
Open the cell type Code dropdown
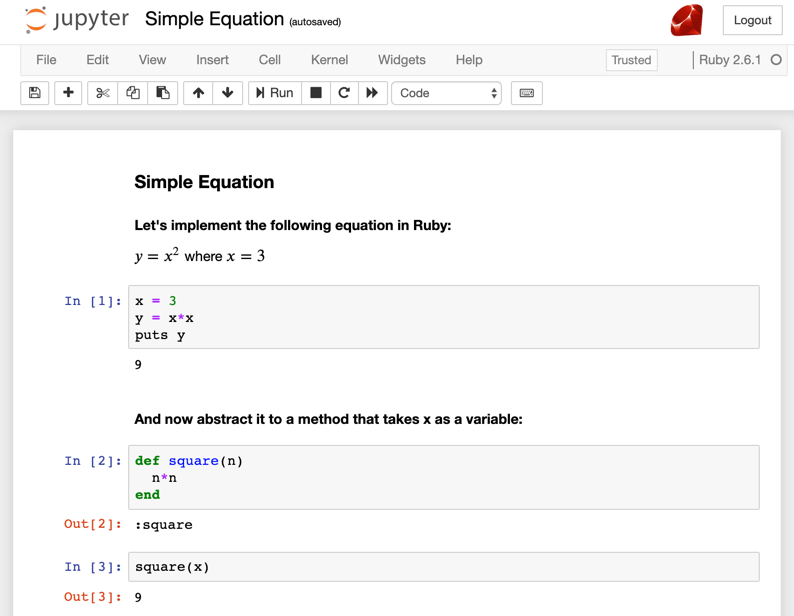click(x=447, y=93)
